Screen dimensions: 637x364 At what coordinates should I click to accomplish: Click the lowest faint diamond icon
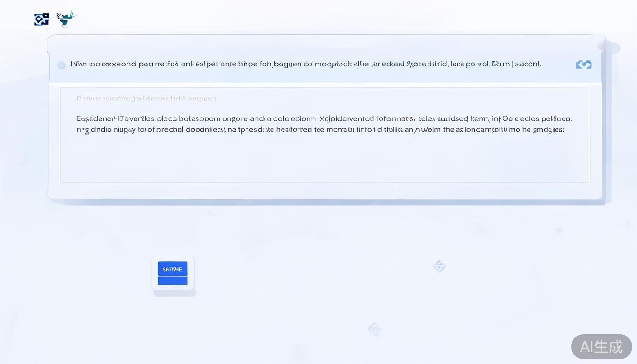(x=374, y=328)
